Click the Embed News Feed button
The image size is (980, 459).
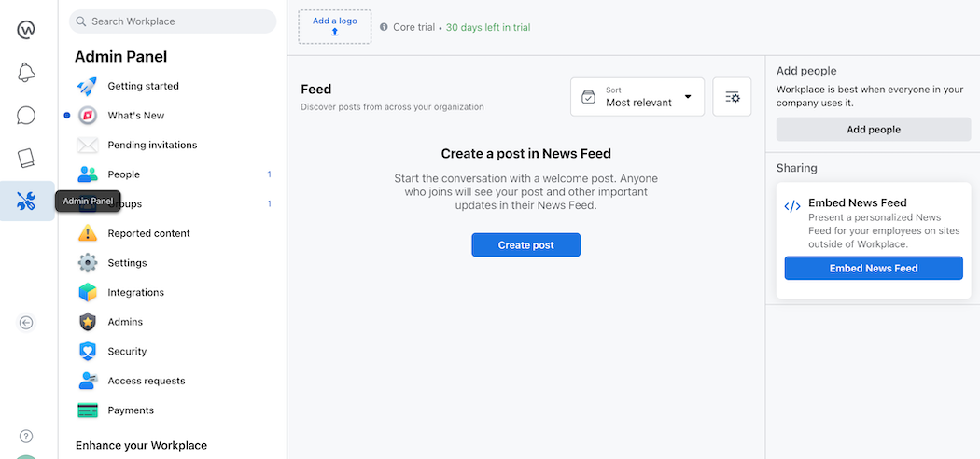(x=873, y=269)
